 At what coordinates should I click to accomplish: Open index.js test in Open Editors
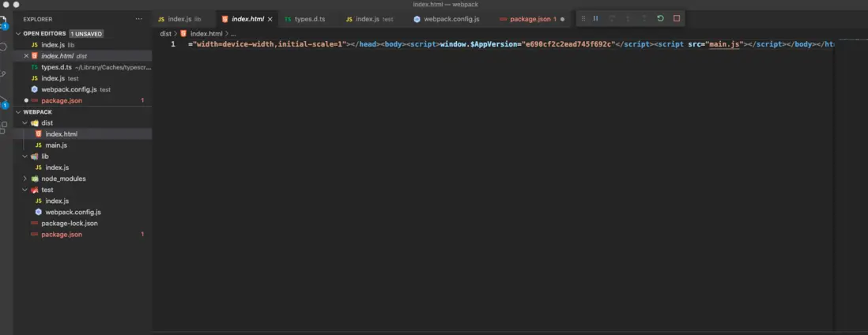[x=83, y=78]
